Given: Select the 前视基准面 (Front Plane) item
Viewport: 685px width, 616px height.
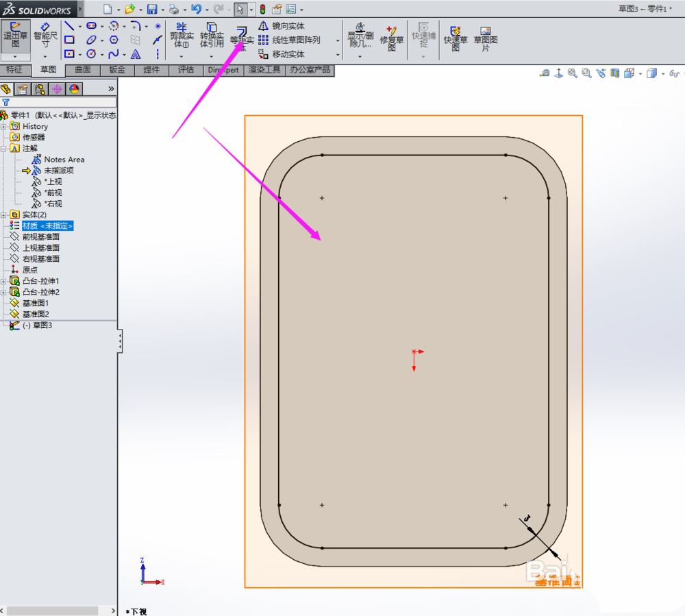Looking at the screenshot, I should tap(40, 237).
